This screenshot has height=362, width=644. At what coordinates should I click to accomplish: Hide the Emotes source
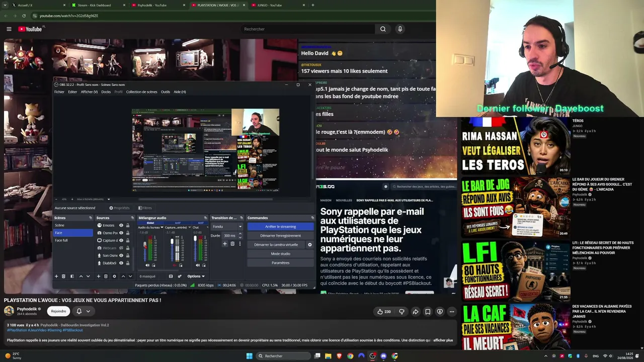point(121,225)
